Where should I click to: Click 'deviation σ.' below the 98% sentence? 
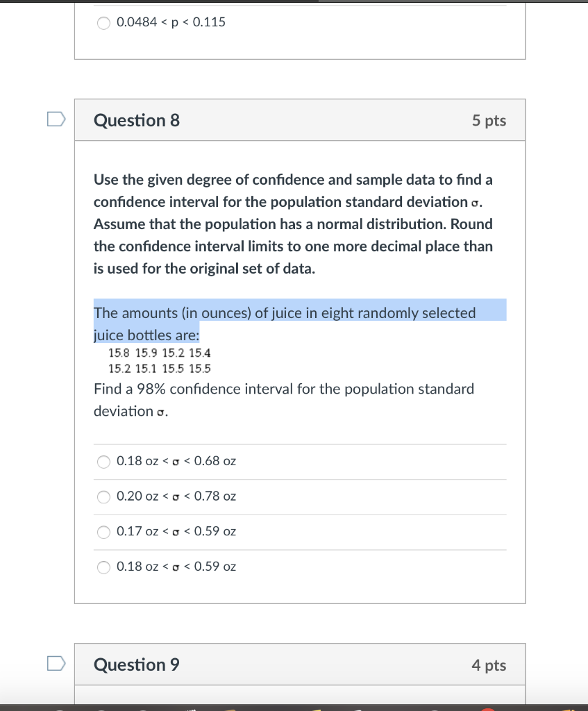point(131,411)
